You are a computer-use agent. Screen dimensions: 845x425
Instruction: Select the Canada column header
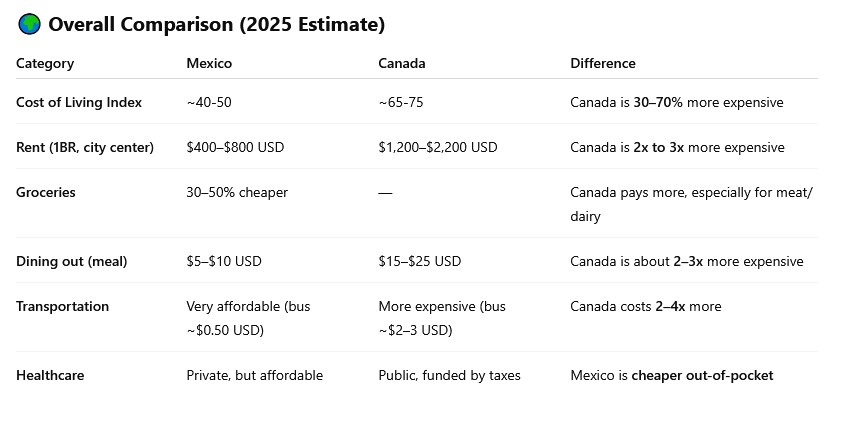[x=402, y=63]
